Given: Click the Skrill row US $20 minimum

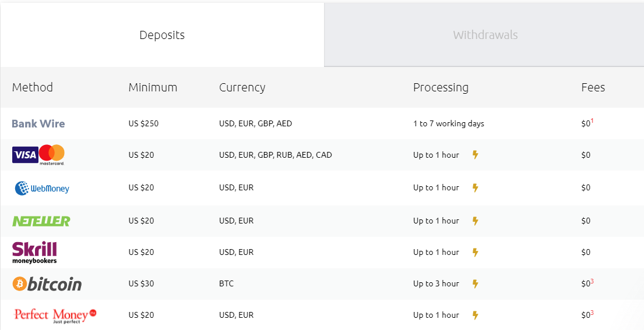Looking at the screenshot, I should click(141, 252).
